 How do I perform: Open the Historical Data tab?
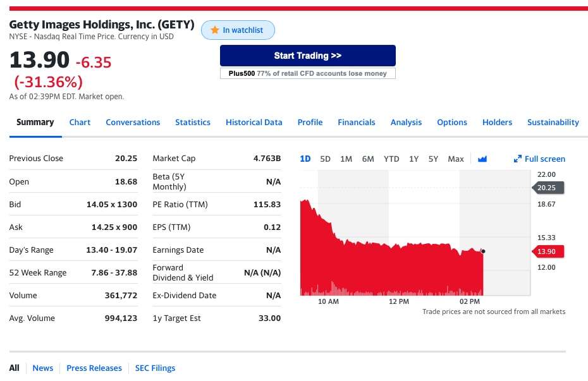point(254,123)
